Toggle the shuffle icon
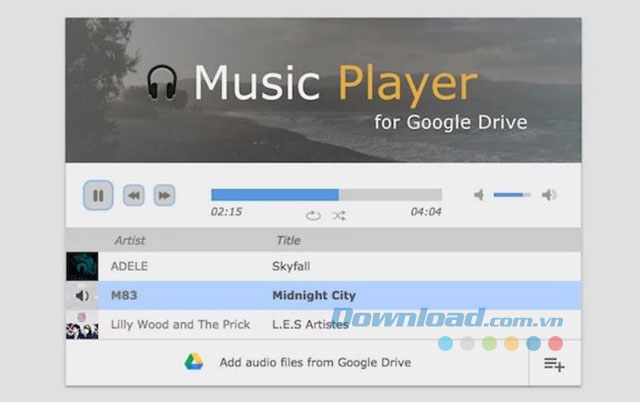This screenshot has width=640, height=403. [339, 215]
